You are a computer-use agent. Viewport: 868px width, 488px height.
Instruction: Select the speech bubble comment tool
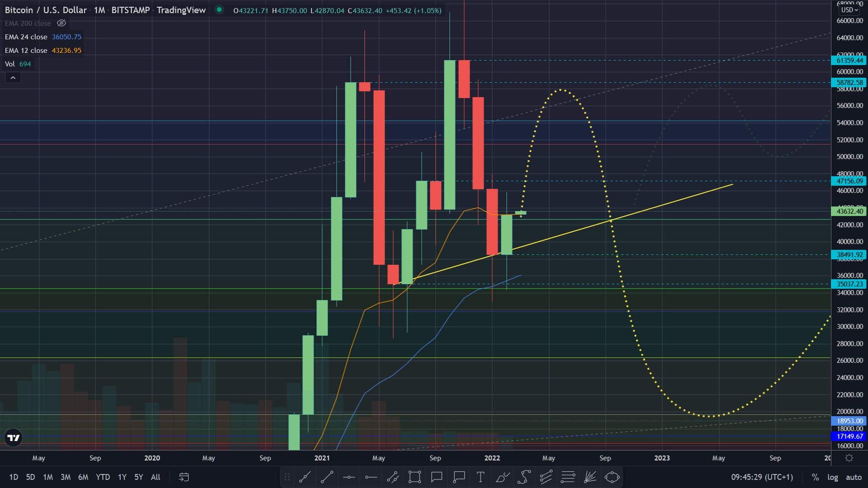pyautogui.click(x=437, y=477)
